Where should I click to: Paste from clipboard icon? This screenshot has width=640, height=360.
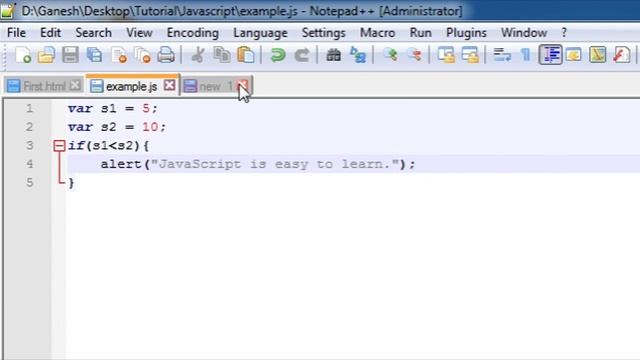[246, 55]
